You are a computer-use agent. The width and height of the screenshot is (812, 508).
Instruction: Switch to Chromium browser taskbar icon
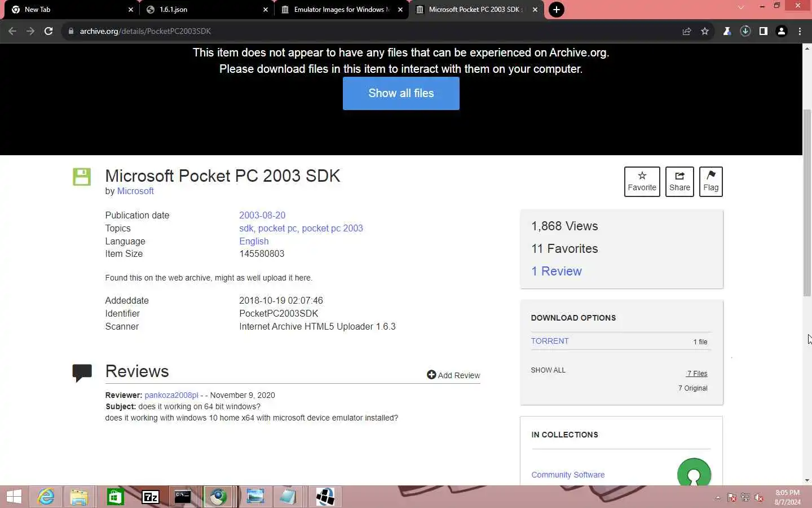(x=218, y=497)
